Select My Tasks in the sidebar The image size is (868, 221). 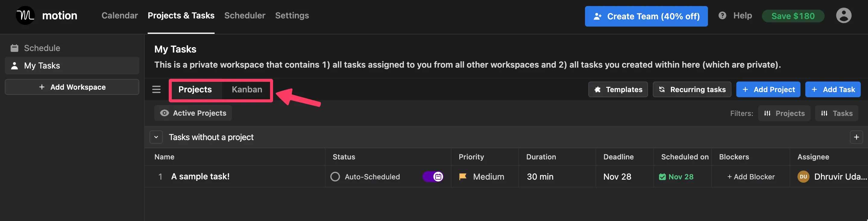click(72, 66)
